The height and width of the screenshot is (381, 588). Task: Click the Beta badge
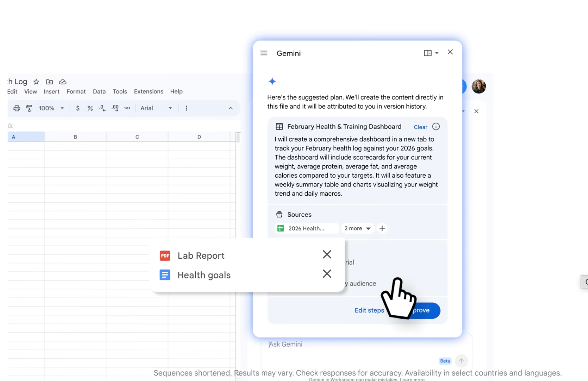click(x=445, y=361)
